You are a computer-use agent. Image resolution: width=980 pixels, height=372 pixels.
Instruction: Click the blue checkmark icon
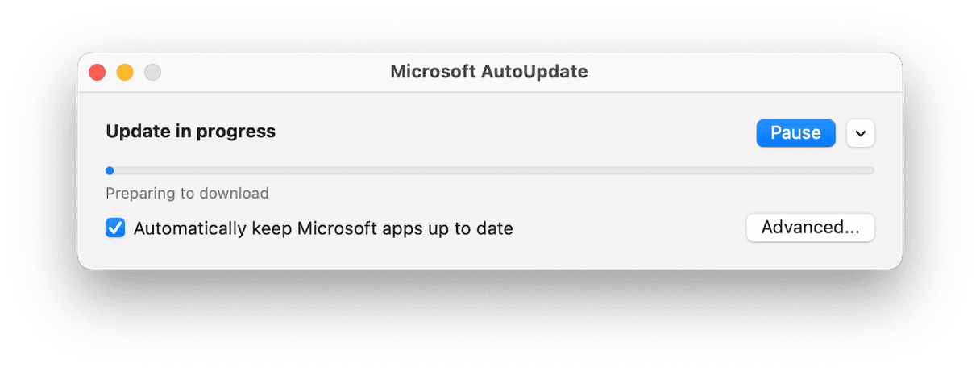(x=115, y=228)
